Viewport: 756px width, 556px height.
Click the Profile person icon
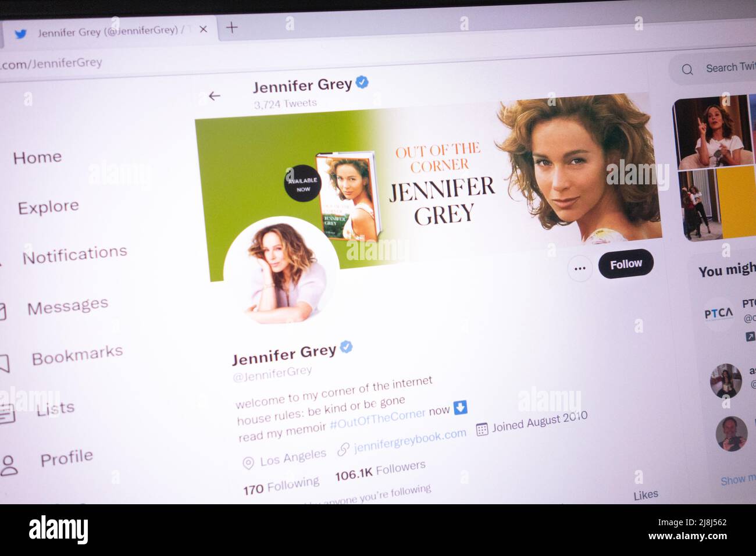9,465
